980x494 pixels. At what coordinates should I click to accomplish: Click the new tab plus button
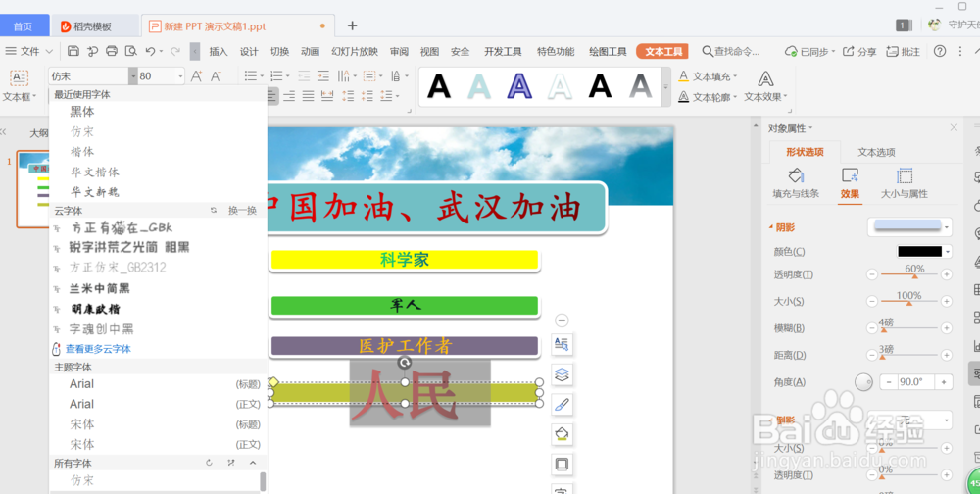(352, 25)
